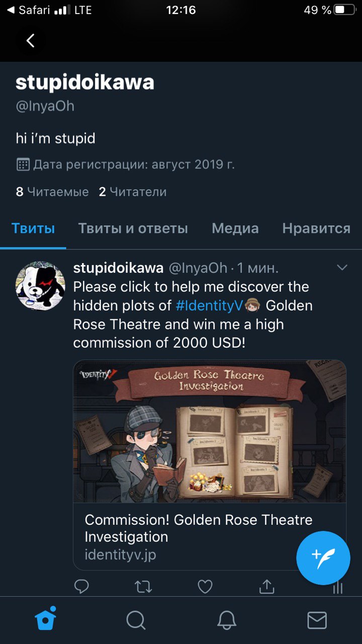Open the Notifications bell tab
The height and width of the screenshot is (644, 362).
click(227, 620)
